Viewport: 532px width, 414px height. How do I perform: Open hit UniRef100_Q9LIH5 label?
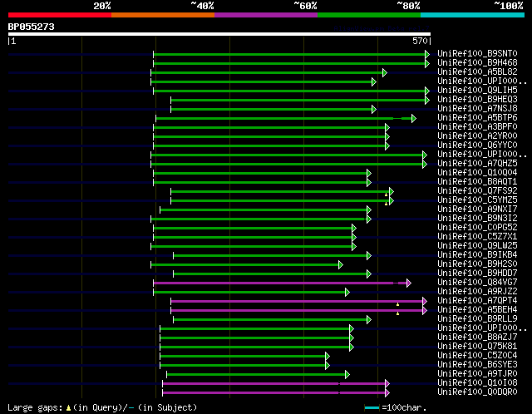pyautogui.click(x=477, y=91)
